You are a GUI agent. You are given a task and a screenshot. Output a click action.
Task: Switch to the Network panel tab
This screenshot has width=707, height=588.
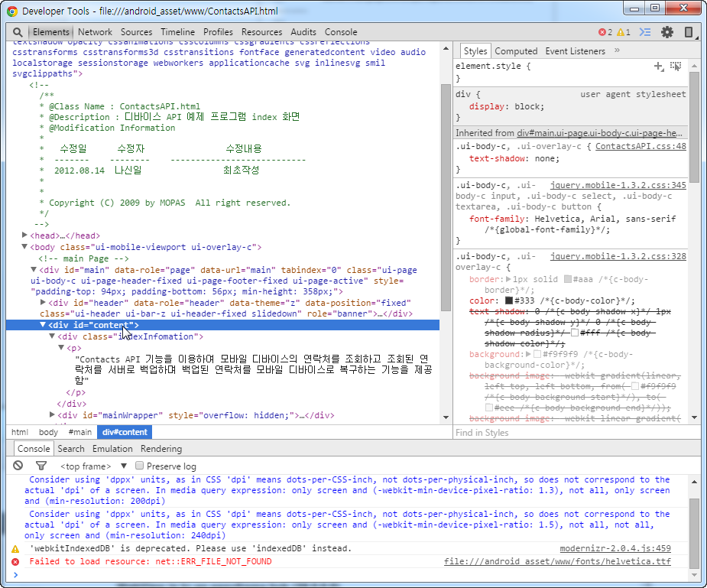tap(95, 32)
